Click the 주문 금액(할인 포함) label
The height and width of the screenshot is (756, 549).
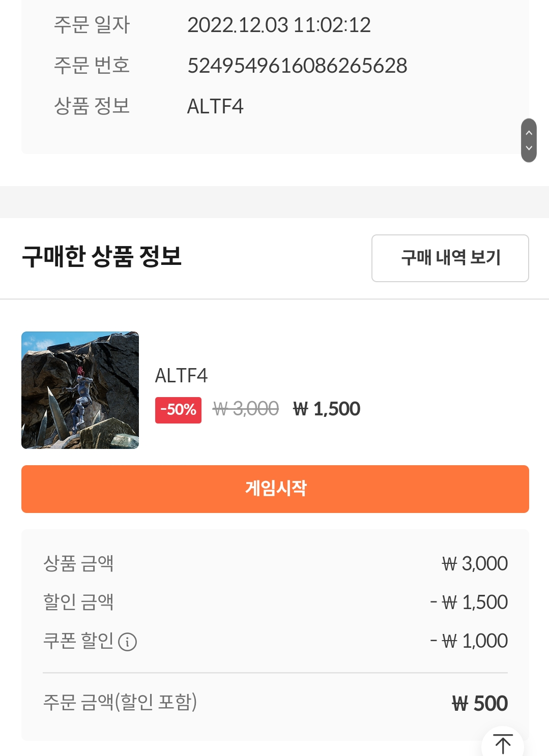120,702
